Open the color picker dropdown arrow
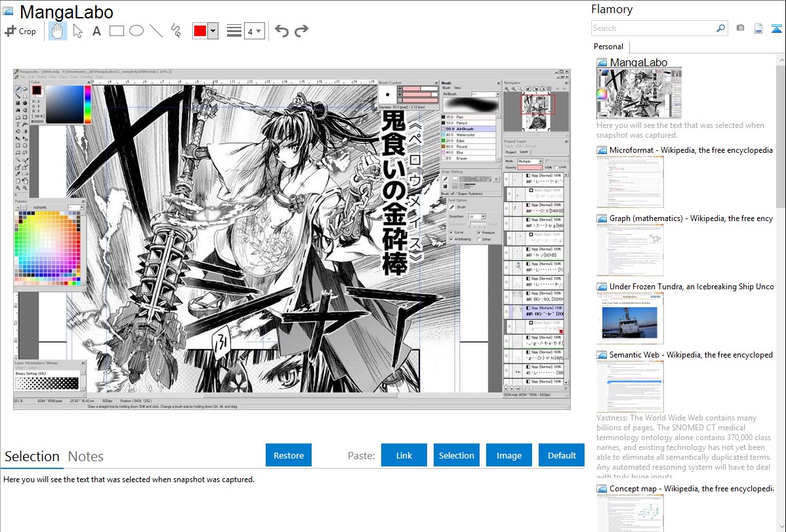The width and height of the screenshot is (786, 532). point(213,31)
